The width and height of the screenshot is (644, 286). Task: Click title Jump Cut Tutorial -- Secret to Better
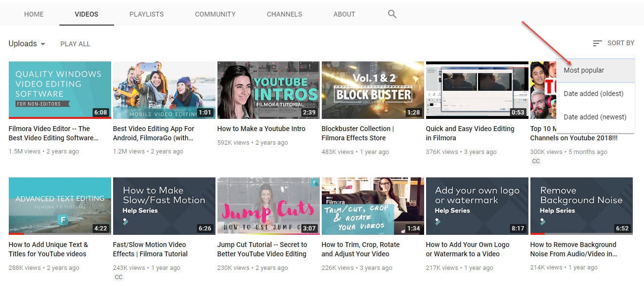(262, 249)
